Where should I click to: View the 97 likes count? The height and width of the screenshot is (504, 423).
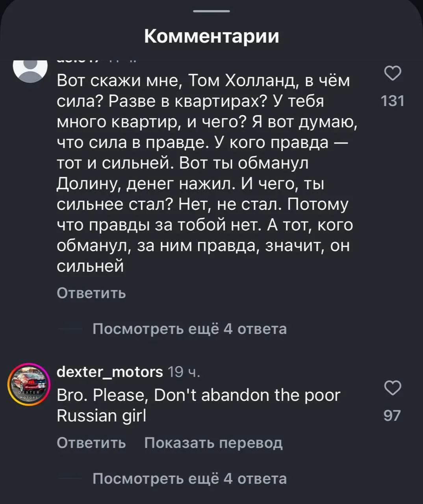[x=392, y=415]
